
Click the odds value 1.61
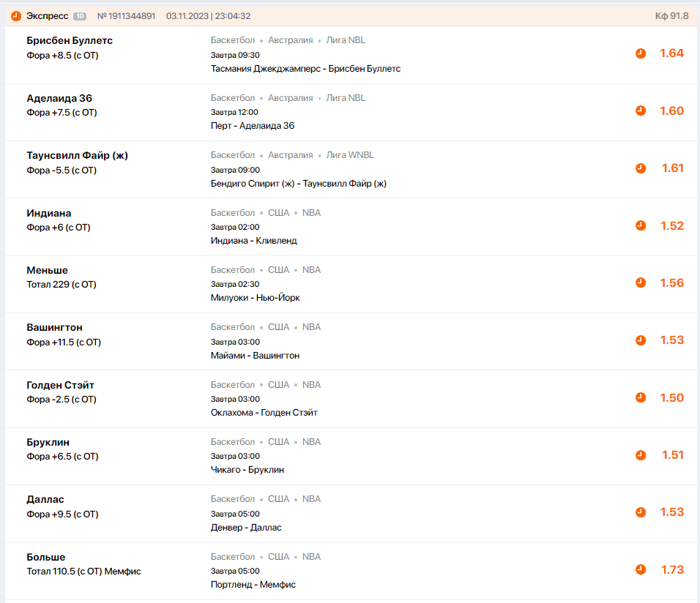(673, 168)
